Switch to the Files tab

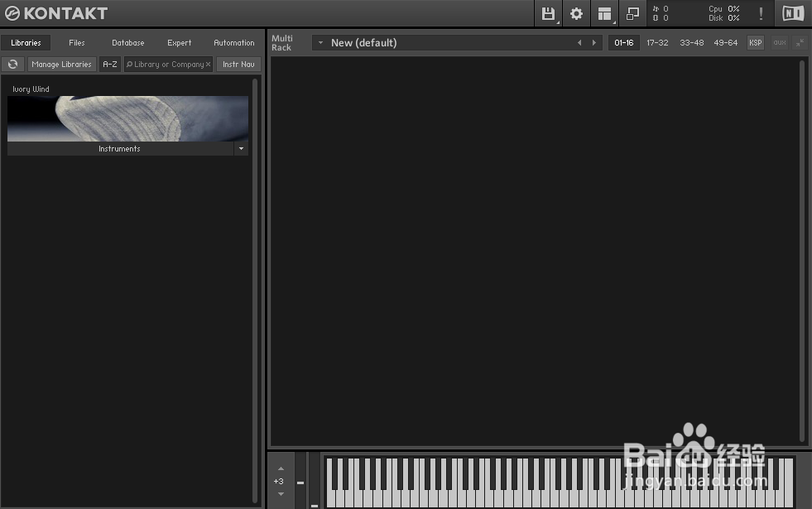(x=77, y=42)
